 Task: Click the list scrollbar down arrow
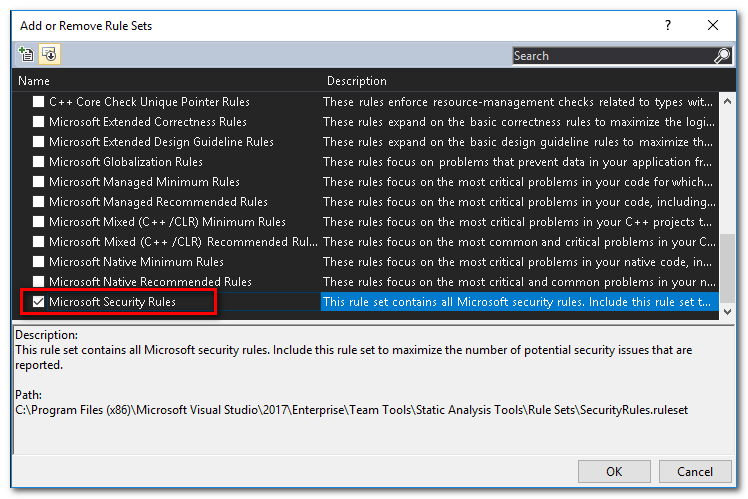click(727, 312)
